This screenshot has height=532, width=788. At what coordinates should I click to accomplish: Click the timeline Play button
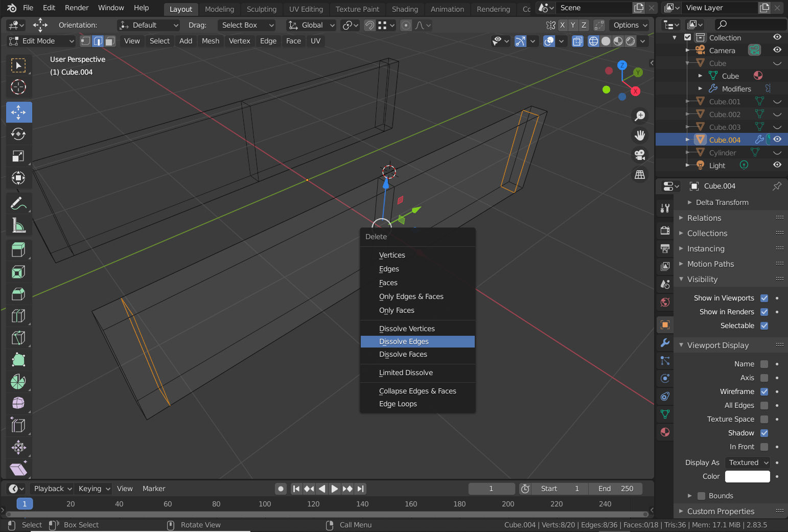tap(334, 489)
